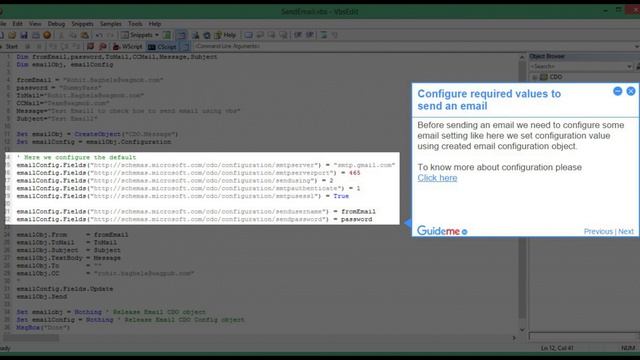The image size is (640, 360).
Task: Click the emailObj.Send line
Action: pos(42,297)
